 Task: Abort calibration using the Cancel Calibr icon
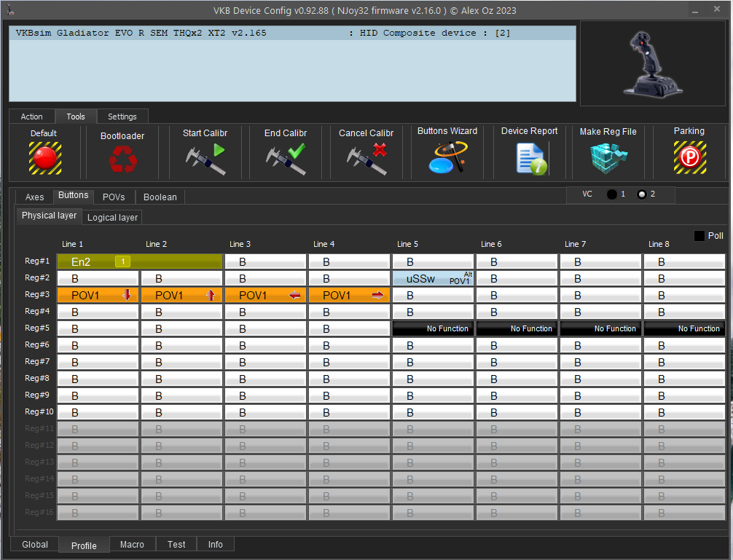pyautogui.click(x=366, y=159)
